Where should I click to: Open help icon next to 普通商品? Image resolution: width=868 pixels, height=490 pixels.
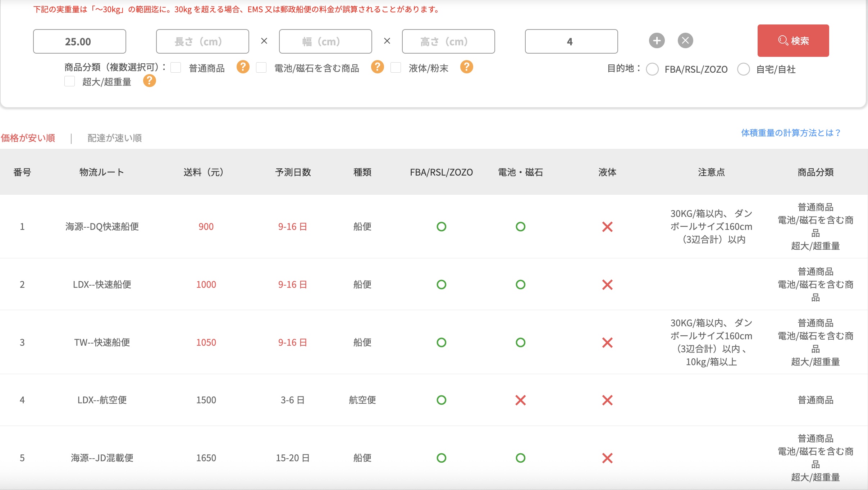(x=243, y=67)
